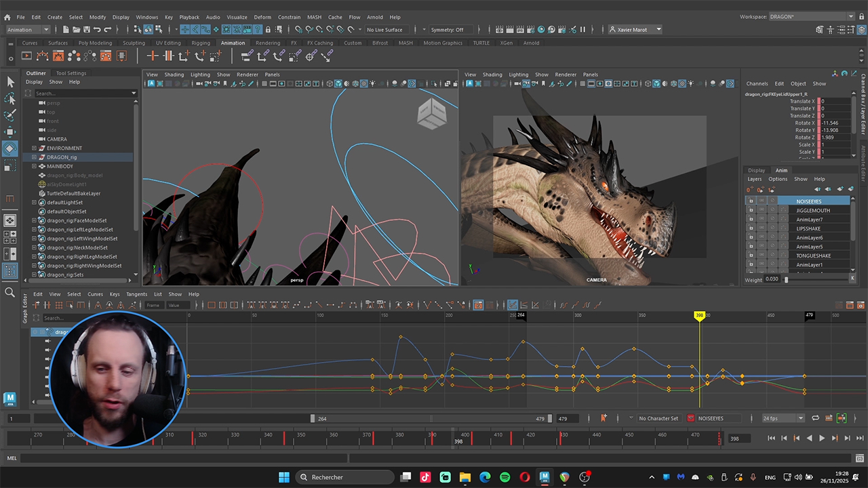The width and height of the screenshot is (868, 488).
Task: Move selected anim layer down arrow
Action: [x=828, y=189]
